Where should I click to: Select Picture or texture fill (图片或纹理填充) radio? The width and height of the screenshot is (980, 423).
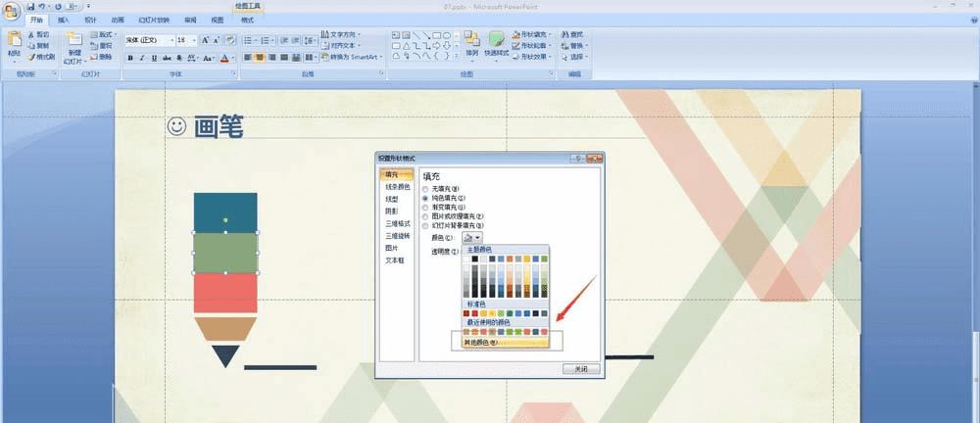coord(425,216)
